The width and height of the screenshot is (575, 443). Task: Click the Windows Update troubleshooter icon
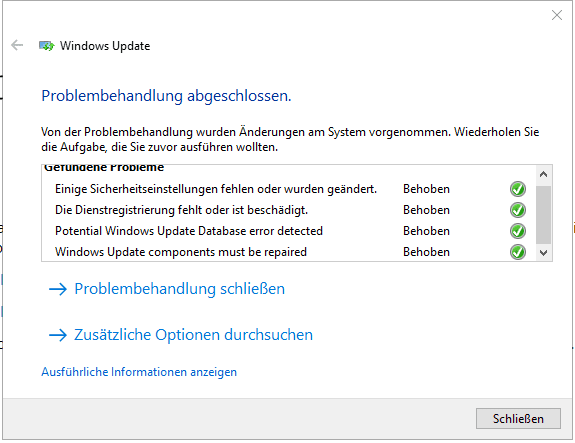pos(47,46)
